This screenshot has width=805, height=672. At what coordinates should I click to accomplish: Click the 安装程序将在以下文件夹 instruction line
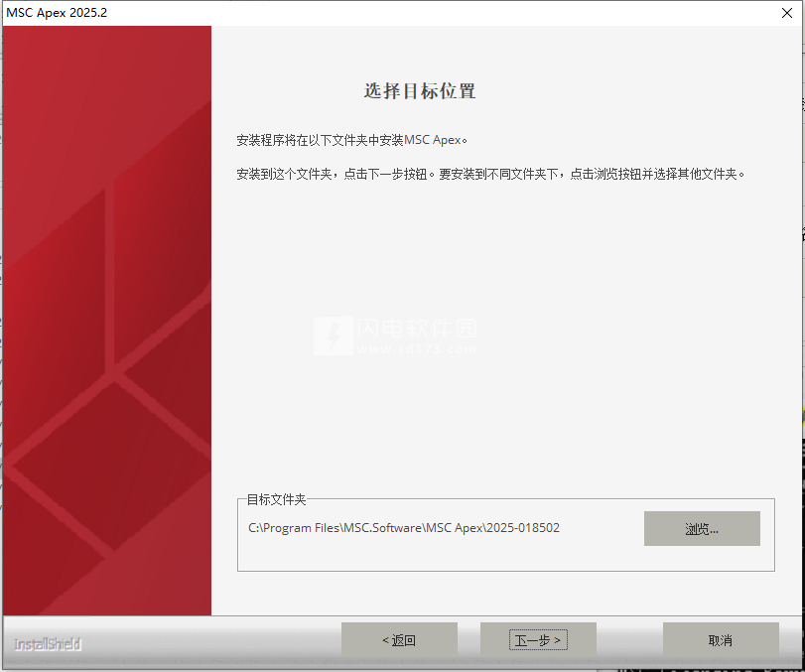point(351,140)
